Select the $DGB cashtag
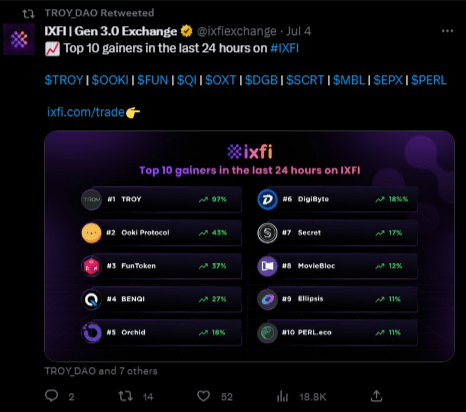Screen dimensions: 466x412 (261, 80)
